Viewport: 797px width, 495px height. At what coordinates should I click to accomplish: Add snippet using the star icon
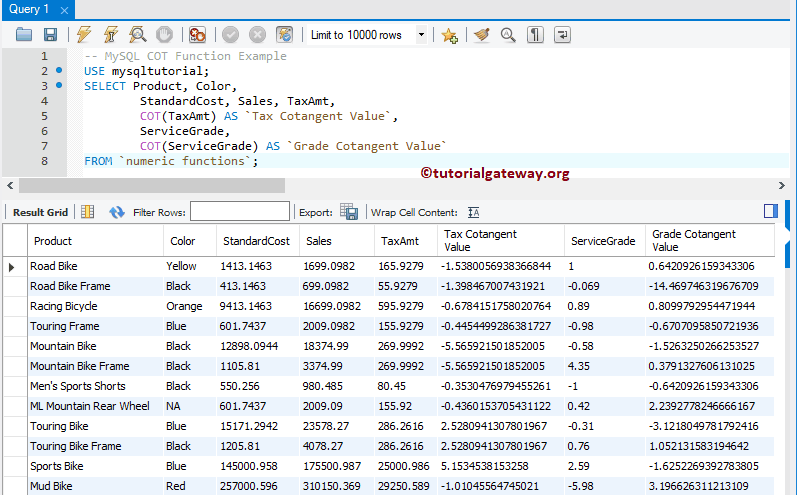449,35
